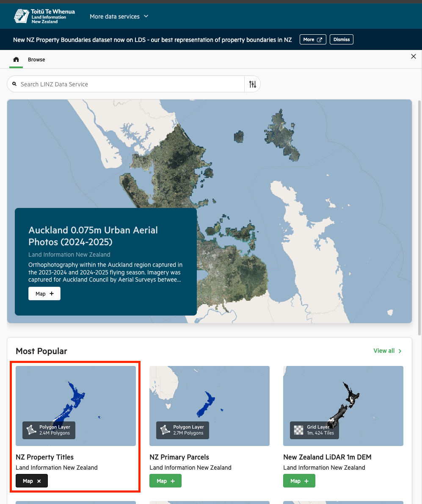This screenshot has width=422, height=504.
Task: Click polygon layer icon on NZ Property Titles
Action: (x=31, y=430)
